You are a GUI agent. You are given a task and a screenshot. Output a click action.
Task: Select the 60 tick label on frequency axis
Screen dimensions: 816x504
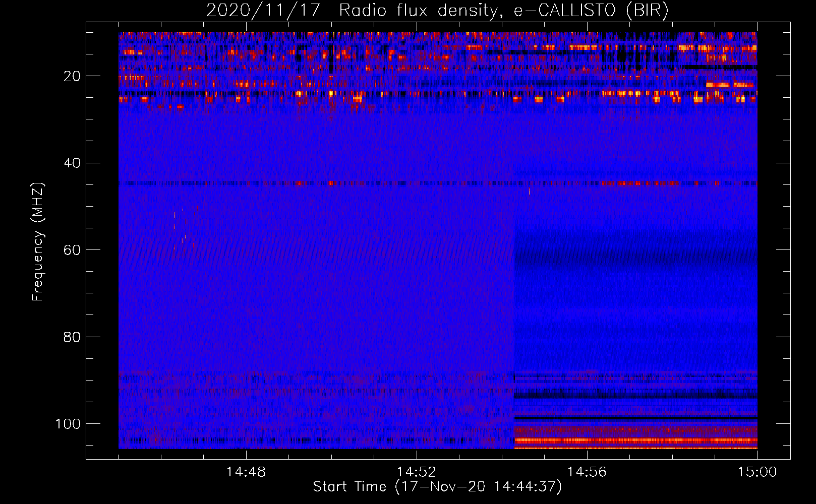[72, 250]
